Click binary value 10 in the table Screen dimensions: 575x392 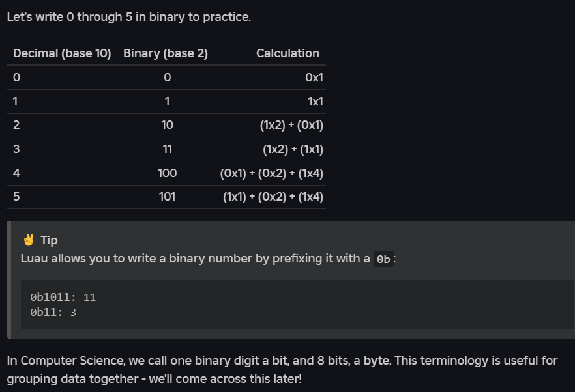(167, 125)
